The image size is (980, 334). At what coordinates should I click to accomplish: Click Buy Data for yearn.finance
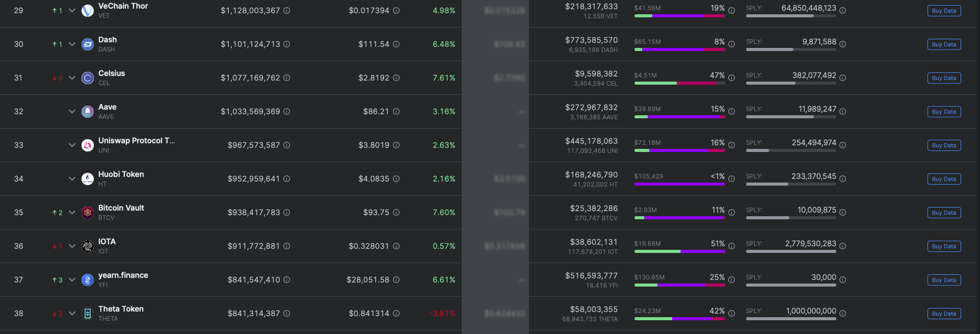point(944,280)
